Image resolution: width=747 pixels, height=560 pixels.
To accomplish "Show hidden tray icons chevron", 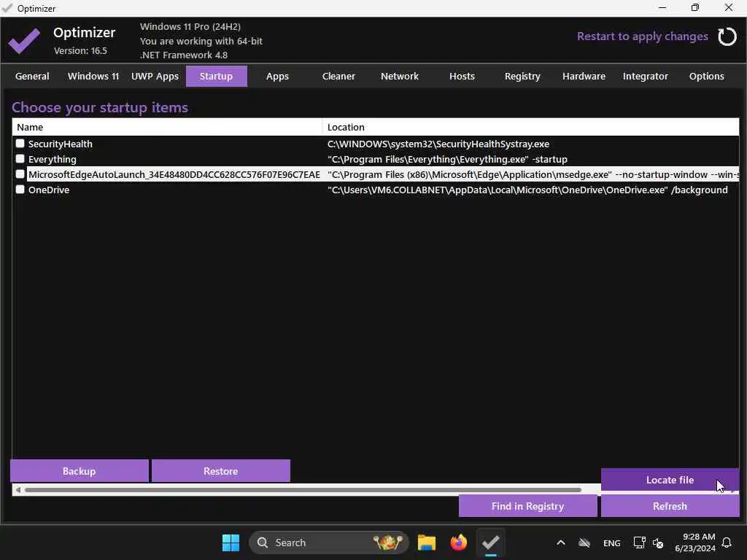I will coord(561,542).
